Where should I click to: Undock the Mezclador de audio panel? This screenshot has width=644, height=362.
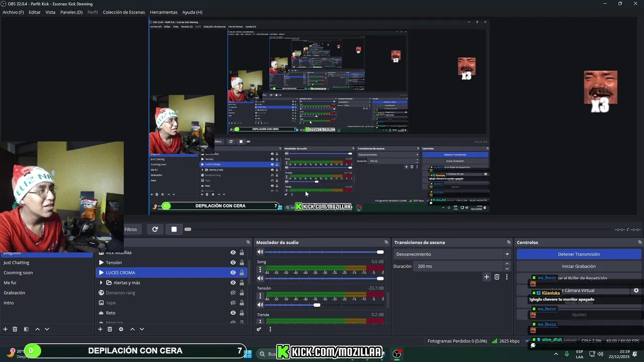coord(386,242)
